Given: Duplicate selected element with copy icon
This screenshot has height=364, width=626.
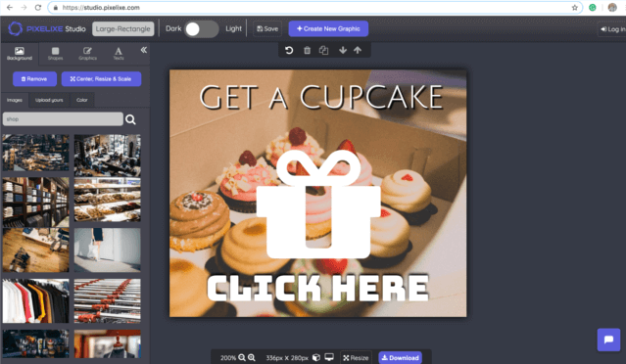Looking at the screenshot, I should [x=324, y=50].
